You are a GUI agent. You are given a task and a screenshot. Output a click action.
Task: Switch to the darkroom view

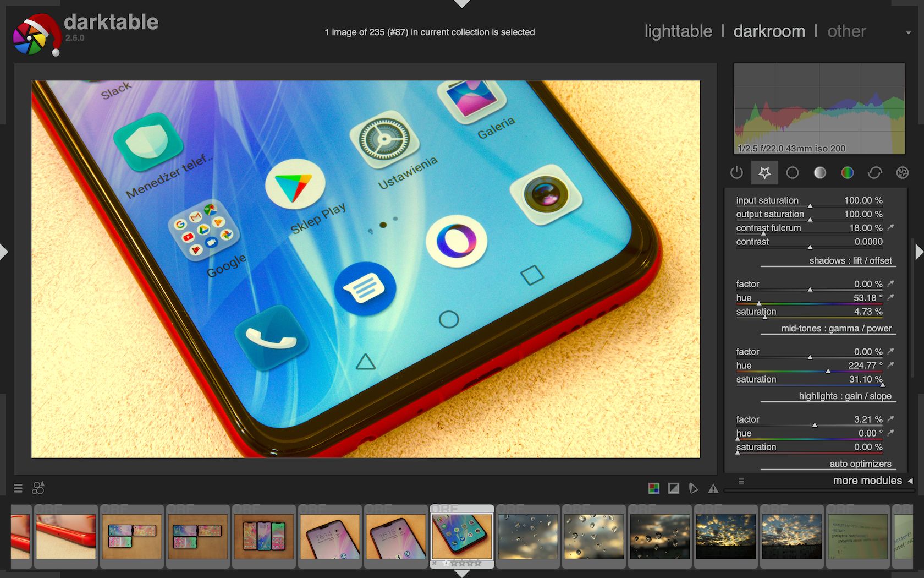(x=769, y=31)
